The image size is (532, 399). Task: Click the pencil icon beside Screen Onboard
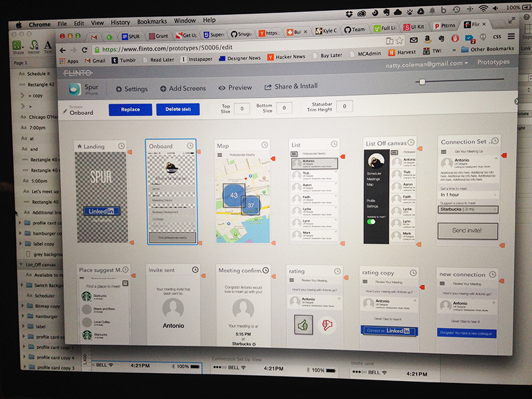pyautogui.click(x=65, y=111)
